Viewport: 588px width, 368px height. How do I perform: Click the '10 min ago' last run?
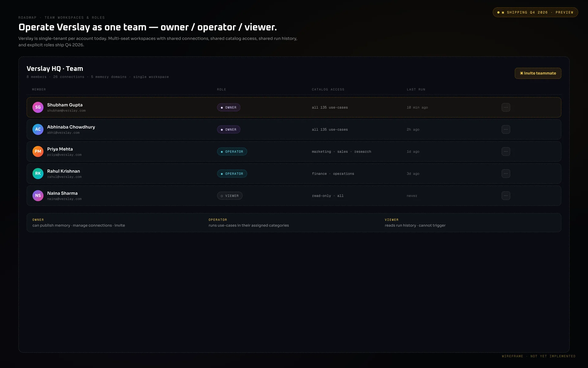[x=417, y=108]
